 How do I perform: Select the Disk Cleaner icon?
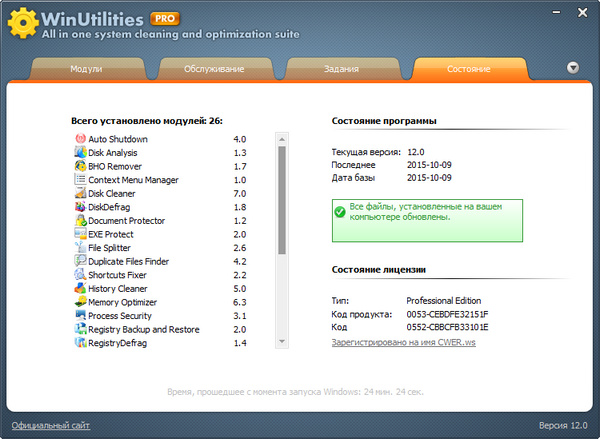click(80, 193)
